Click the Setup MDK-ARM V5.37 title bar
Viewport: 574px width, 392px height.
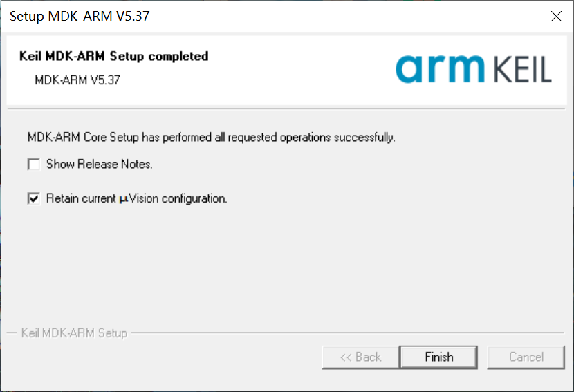(277, 17)
